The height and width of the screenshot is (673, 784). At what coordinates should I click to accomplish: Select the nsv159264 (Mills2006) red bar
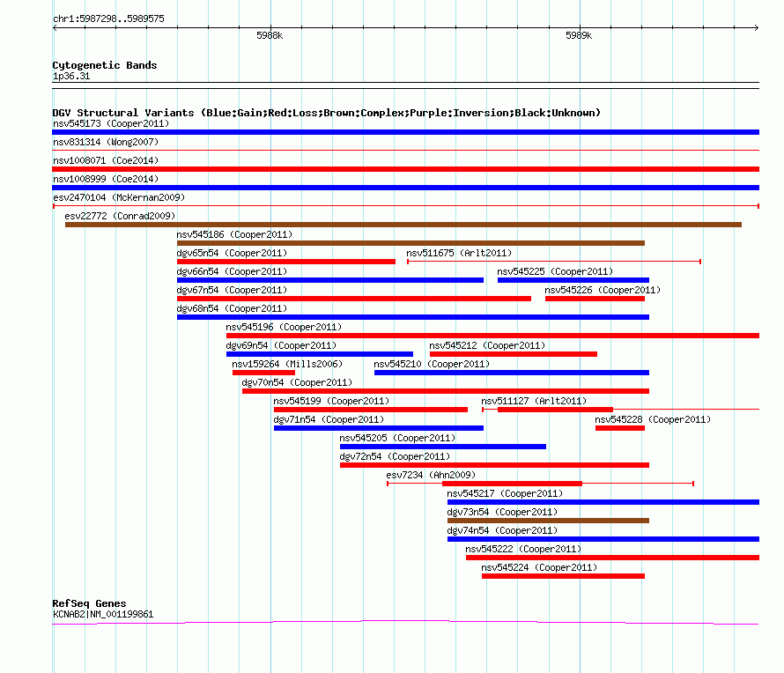(263, 373)
